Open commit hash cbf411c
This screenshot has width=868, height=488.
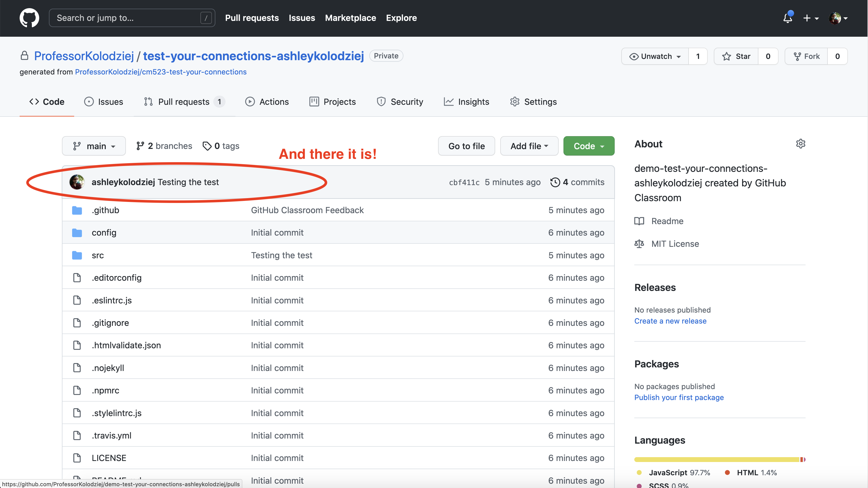coord(464,182)
